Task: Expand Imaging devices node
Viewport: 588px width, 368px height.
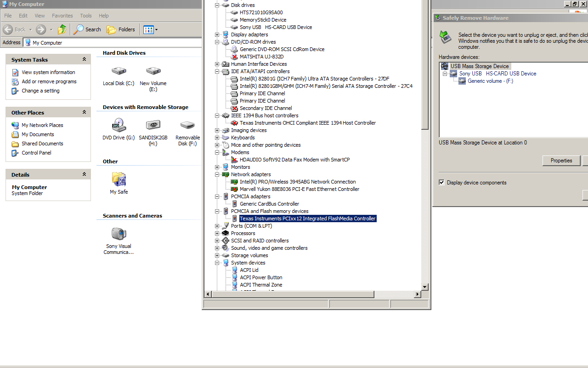Action: click(x=217, y=130)
